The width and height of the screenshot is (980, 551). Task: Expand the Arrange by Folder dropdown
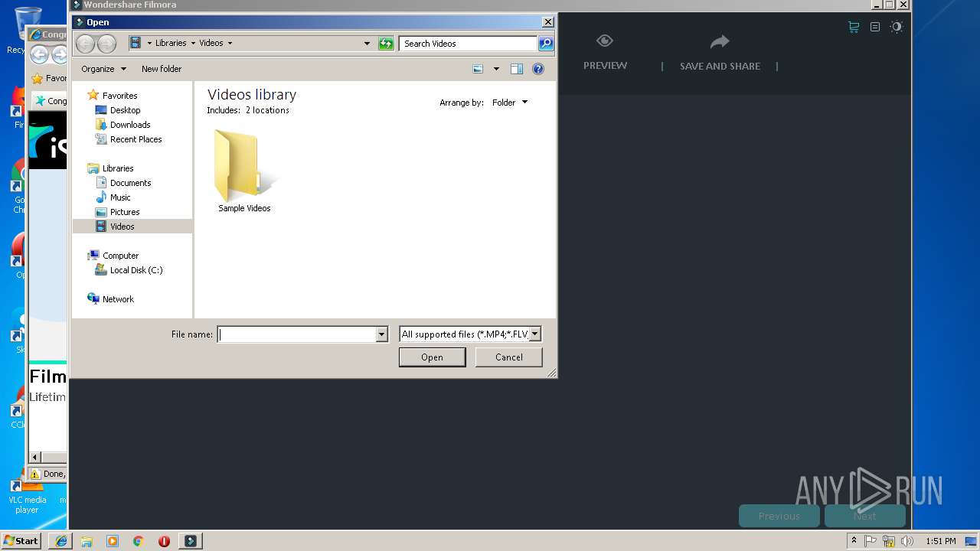pyautogui.click(x=510, y=103)
